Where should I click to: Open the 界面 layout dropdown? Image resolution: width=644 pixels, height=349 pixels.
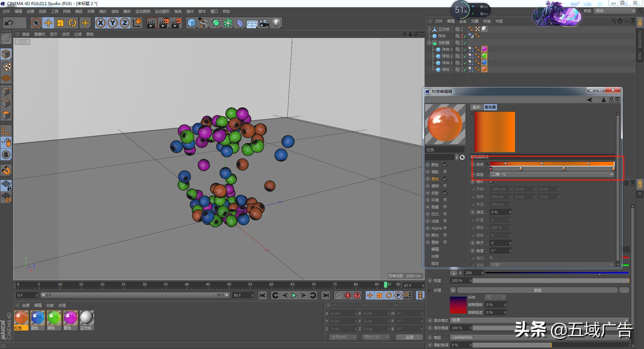[x=615, y=11]
